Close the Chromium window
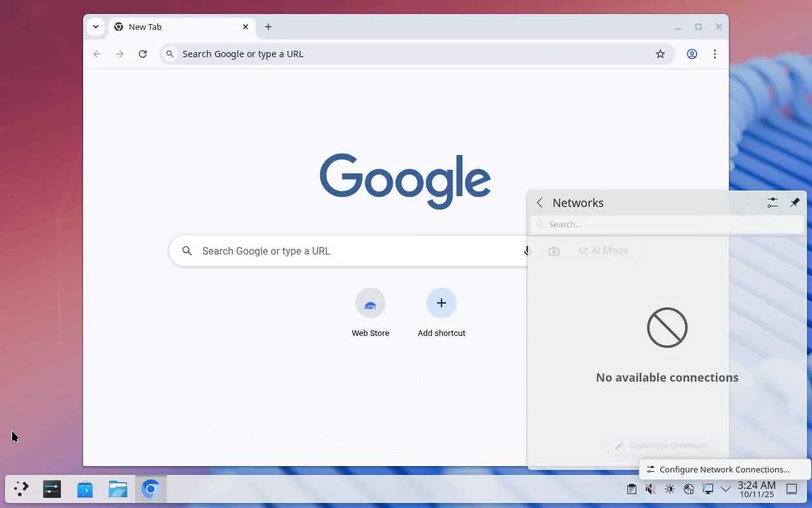The image size is (812, 508). click(x=719, y=27)
